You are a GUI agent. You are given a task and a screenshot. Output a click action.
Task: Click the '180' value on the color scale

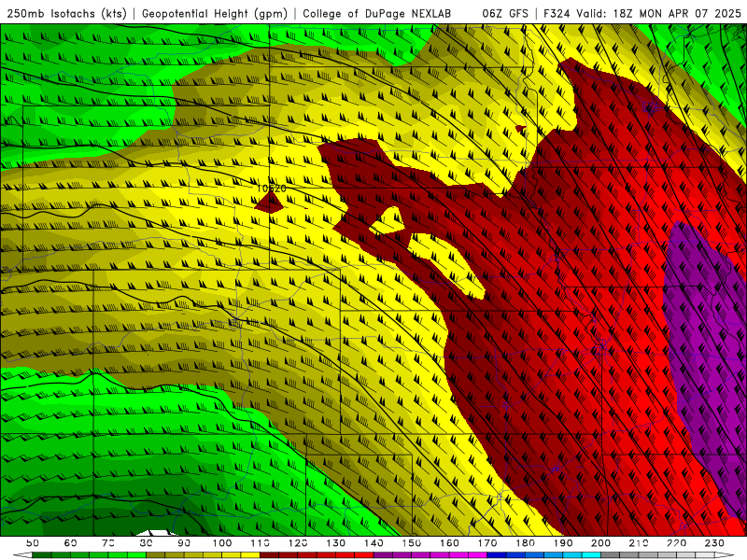[525, 543]
